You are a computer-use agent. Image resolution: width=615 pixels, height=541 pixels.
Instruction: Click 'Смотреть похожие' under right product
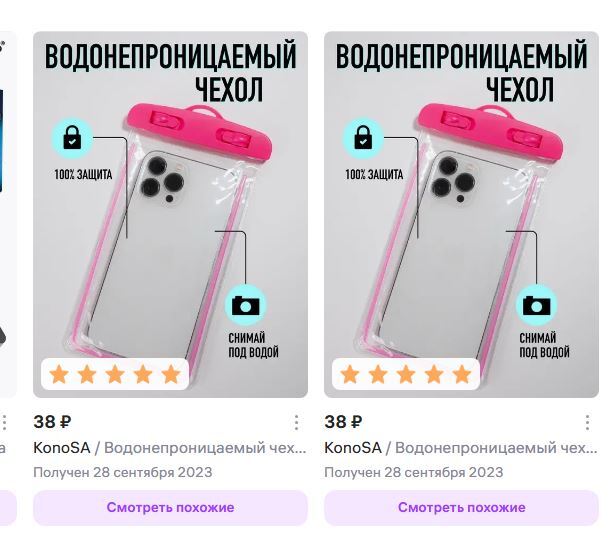point(461,507)
